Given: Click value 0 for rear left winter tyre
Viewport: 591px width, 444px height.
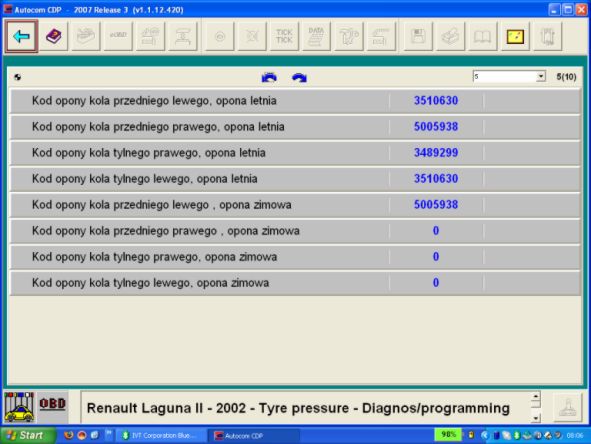Looking at the screenshot, I should (436, 283).
